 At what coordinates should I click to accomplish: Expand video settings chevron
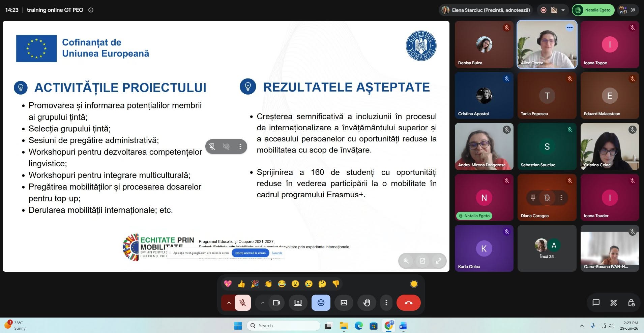click(262, 303)
